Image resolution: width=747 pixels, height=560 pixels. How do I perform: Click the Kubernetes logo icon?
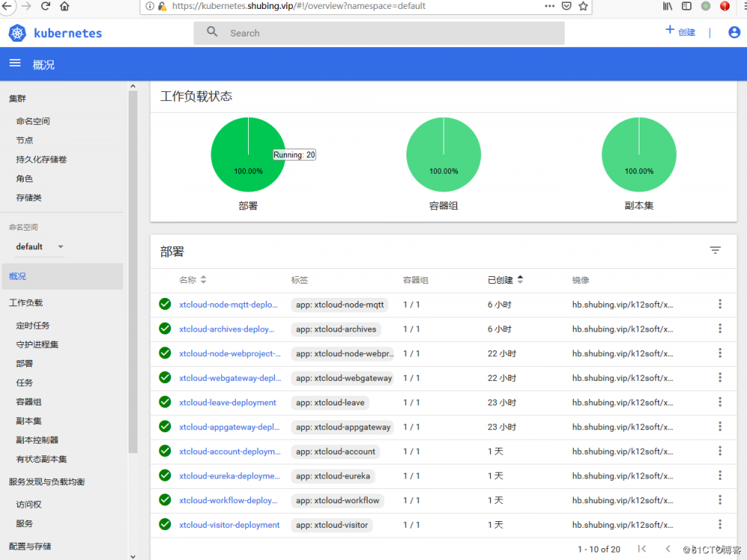click(16, 33)
